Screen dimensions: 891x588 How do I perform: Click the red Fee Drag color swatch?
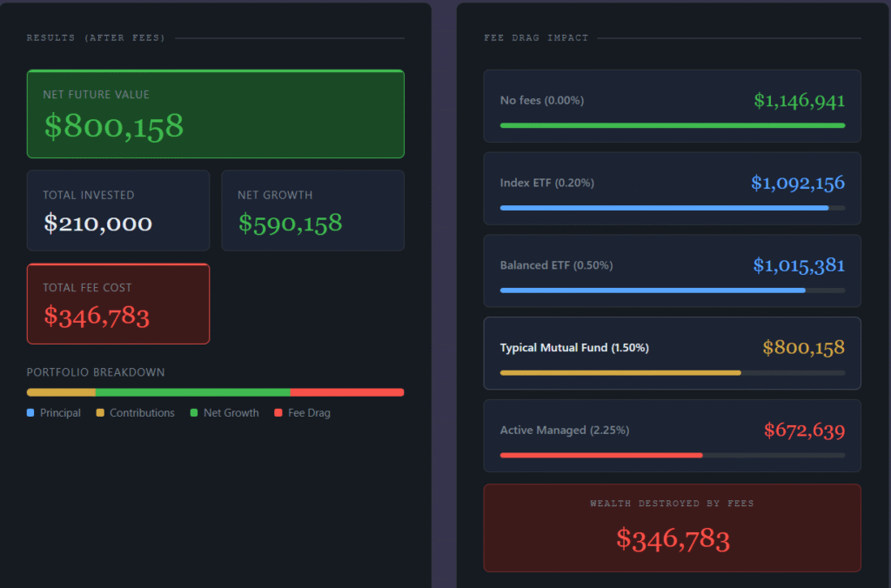(x=277, y=412)
